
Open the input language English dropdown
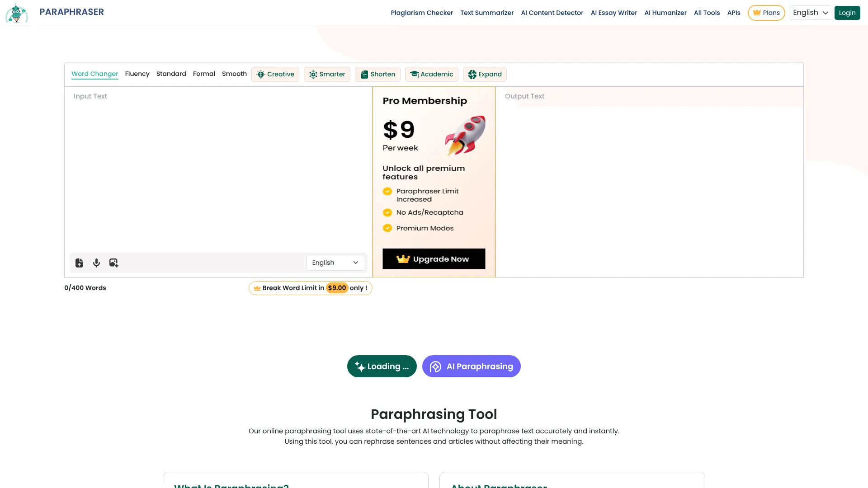pyautogui.click(x=336, y=263)
